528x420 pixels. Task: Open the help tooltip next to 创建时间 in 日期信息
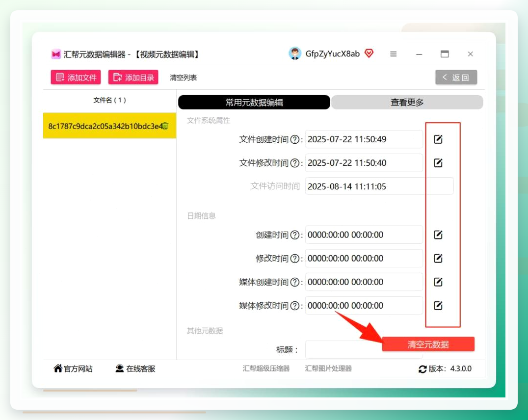click(x=294, y=235)
